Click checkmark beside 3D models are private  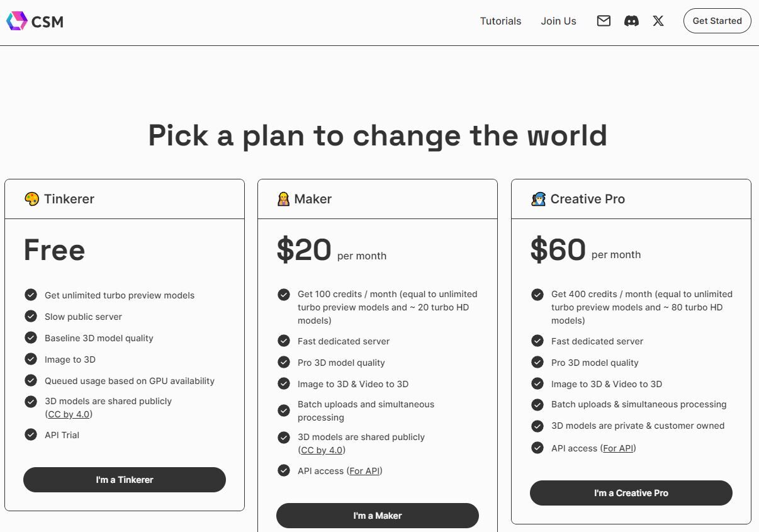pyautogui.click(x=537, y=426)
